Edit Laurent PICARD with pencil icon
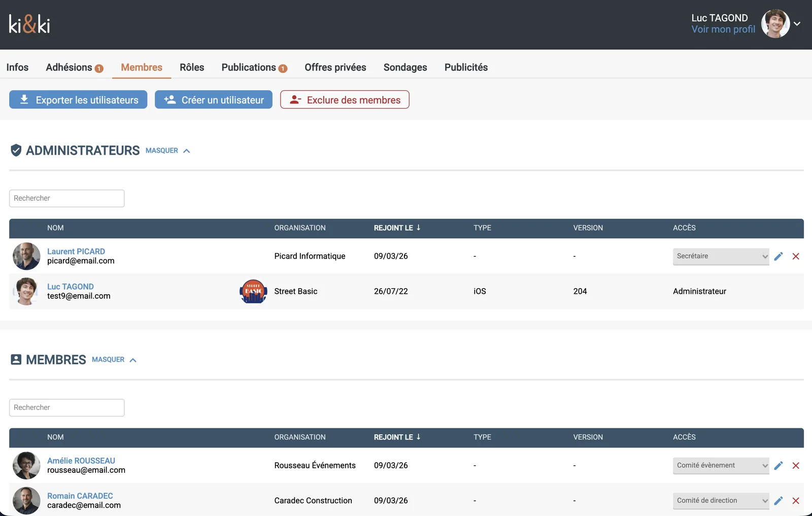This screenshot has height=516, width=812. click(779, 256)
